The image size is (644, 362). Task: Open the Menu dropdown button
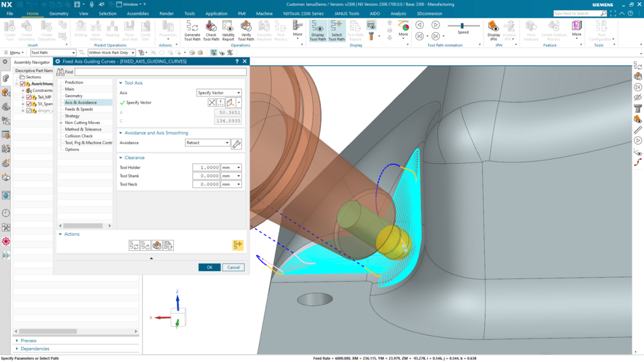click(x=13, y=53)
